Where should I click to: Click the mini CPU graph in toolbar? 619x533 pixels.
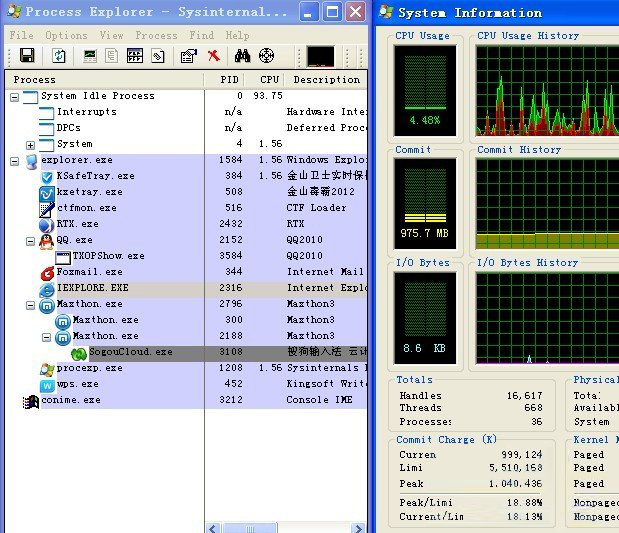(320, 56)
